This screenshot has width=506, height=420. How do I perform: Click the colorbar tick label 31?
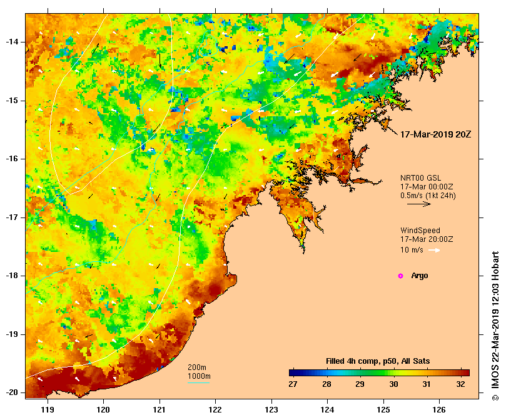(427, 384)
